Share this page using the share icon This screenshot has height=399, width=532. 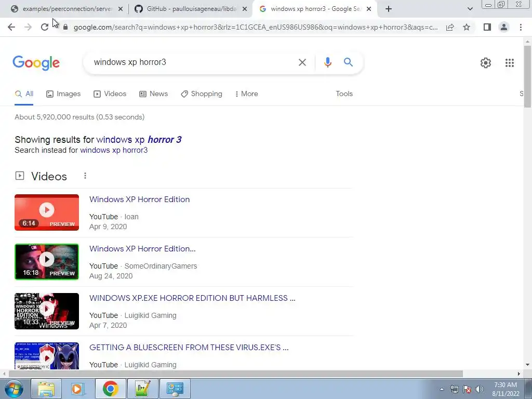pyautogui.click(x=450, y=27)
